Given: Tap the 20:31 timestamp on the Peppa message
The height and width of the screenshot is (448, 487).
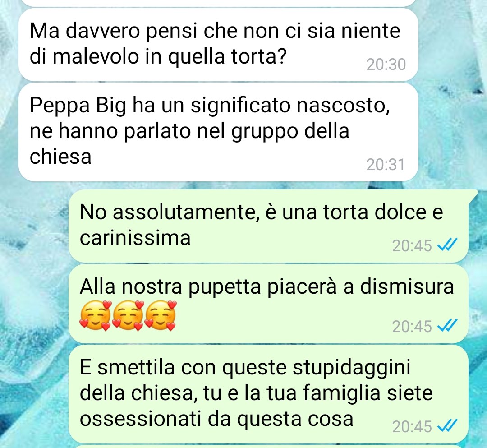Looking at the screenshot, I should point(386,165).
